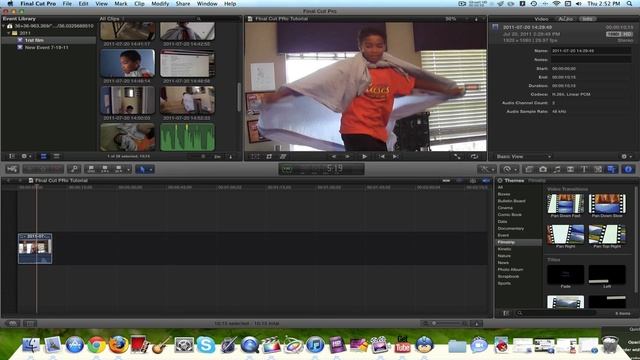
Task: Open the Basic View dropdown in inspector
Action: point(523,156)
